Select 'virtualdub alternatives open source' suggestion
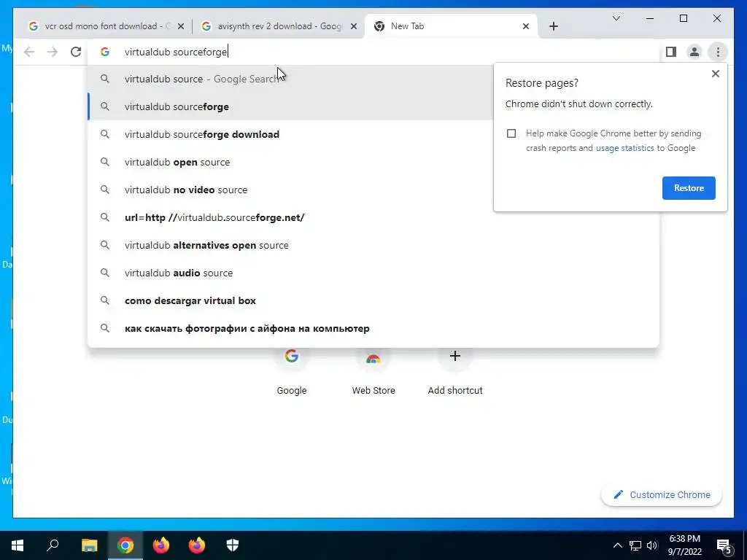The width and height of the screenshot is (747, 560). (373, 245)
